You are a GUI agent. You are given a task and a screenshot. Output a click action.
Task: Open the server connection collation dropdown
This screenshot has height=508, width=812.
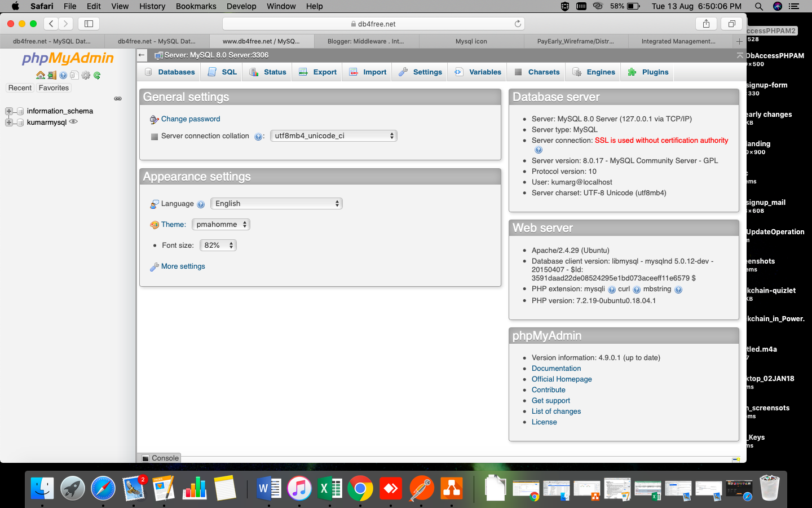click(333, 135)
